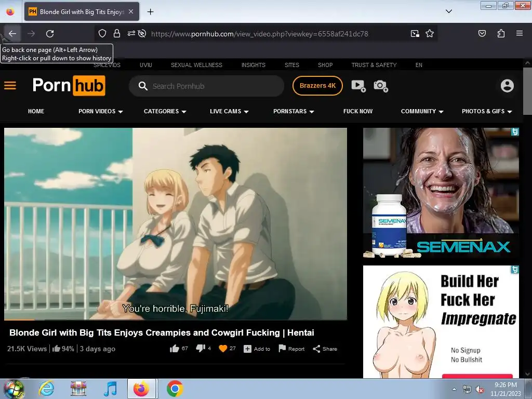Click the site logo to go home

[69, 85]
